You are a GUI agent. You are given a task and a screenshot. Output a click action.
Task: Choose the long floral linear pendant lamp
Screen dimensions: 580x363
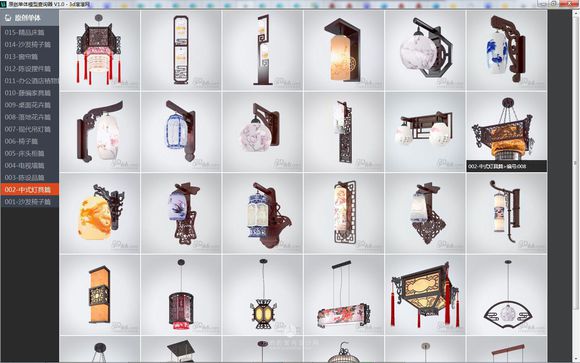click(344, 295)
